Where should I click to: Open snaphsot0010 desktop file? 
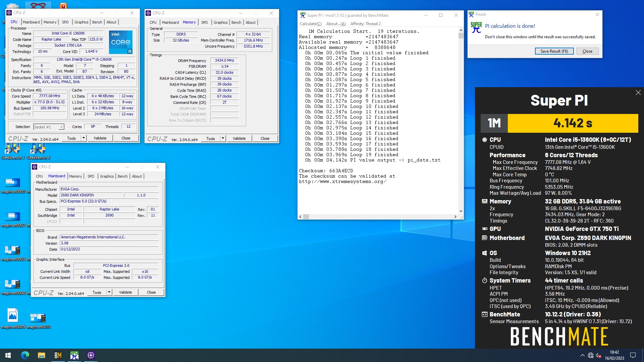pos(38,320)
